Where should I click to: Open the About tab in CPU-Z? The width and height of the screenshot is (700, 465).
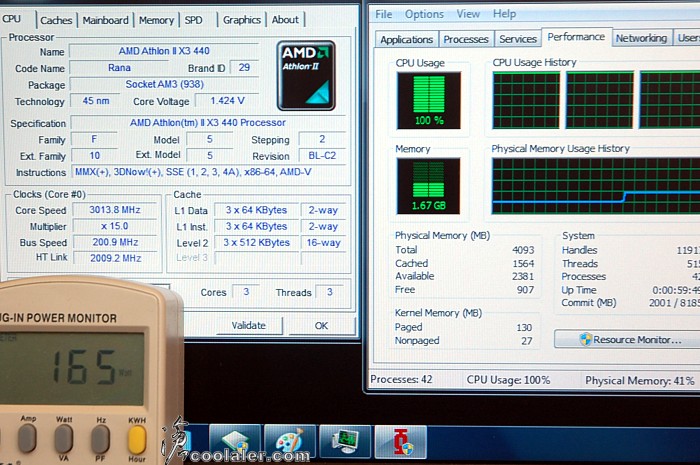tap(285, 20)
